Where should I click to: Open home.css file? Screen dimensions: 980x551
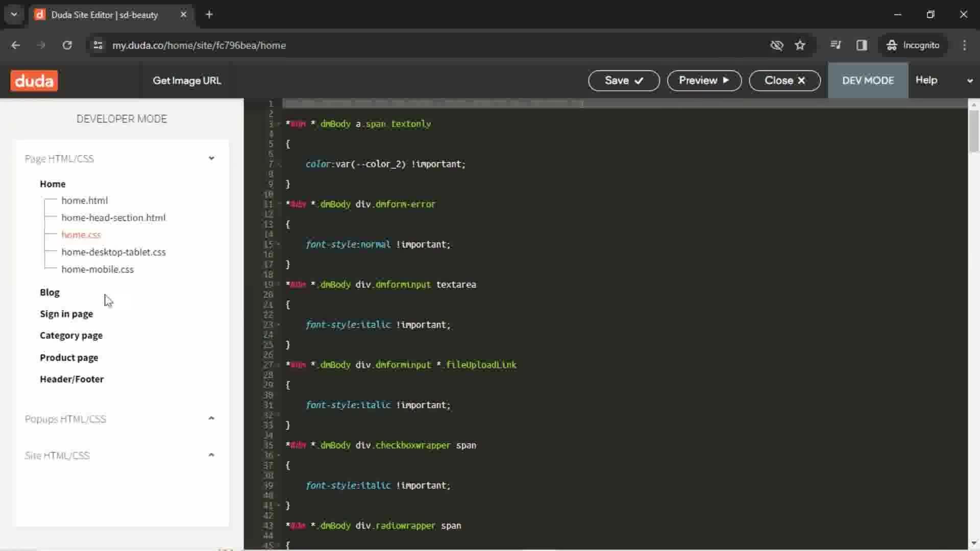(x=81, y=235)
